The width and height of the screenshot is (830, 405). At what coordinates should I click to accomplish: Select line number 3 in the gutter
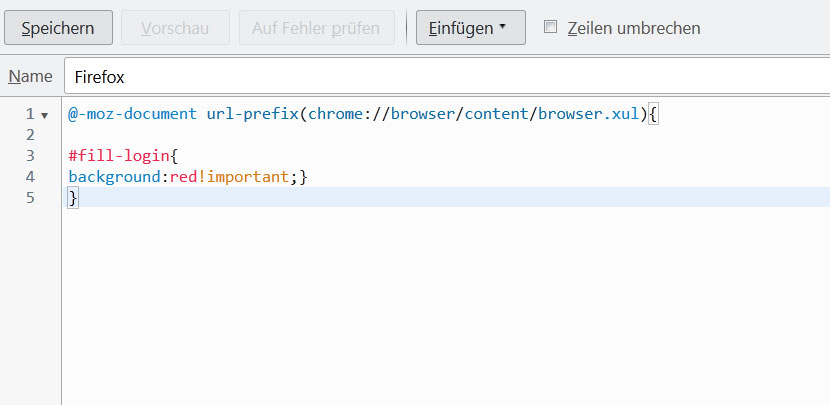click(30, 155)
